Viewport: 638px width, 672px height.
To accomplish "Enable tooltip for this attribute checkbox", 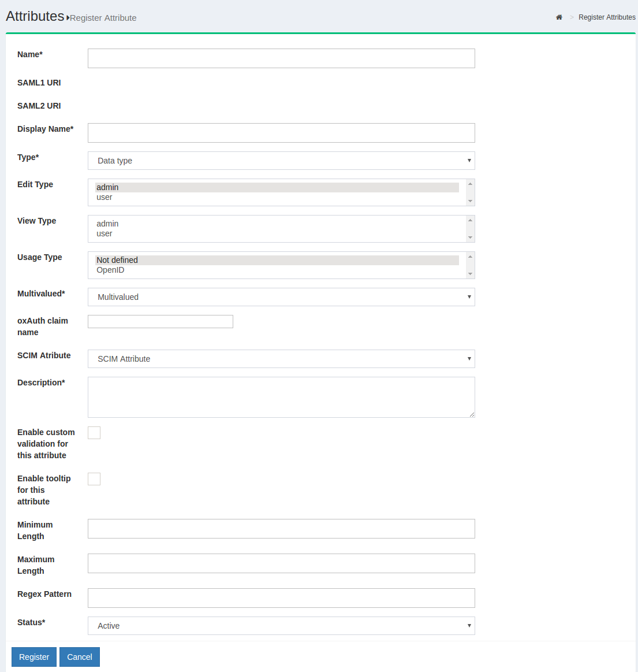I will [94, 479].
